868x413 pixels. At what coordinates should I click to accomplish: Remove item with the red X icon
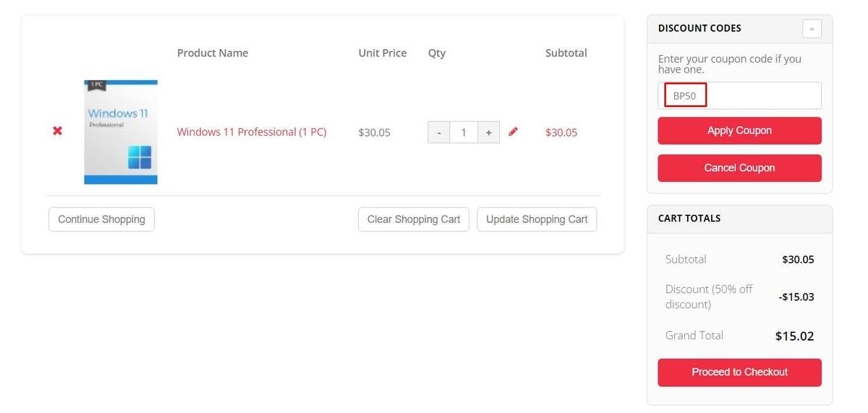(x=57, y=131)
